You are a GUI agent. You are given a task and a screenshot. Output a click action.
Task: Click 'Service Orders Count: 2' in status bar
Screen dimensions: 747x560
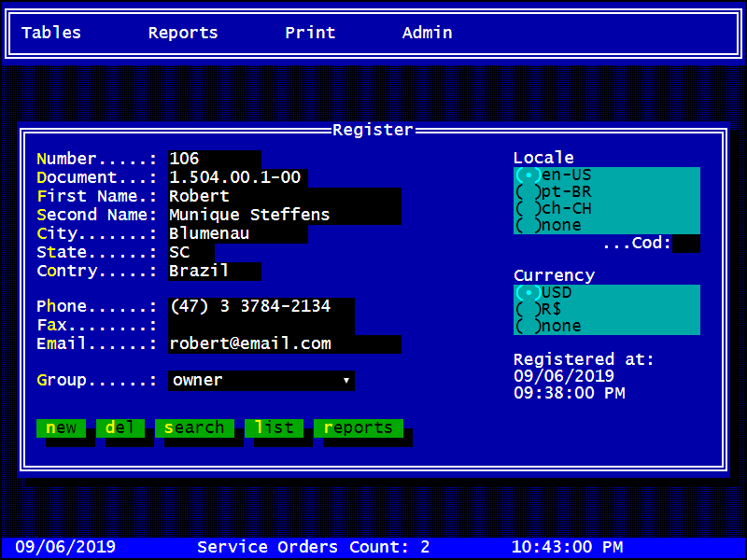[x=314, y=547]
